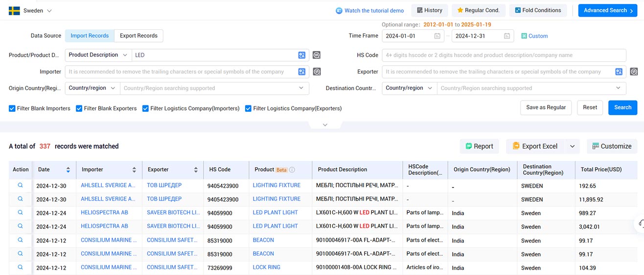Click magnifier for HELIOSPECTRA 3,042.01 row
The height and width of the screenshot is (275, 644).
point(21,226)
